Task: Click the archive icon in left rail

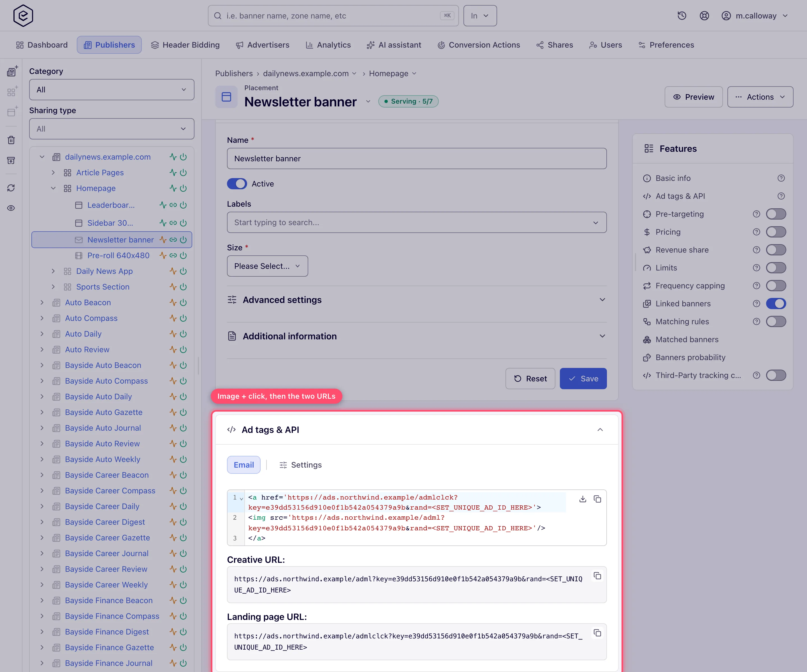Action: click(11, 160)
